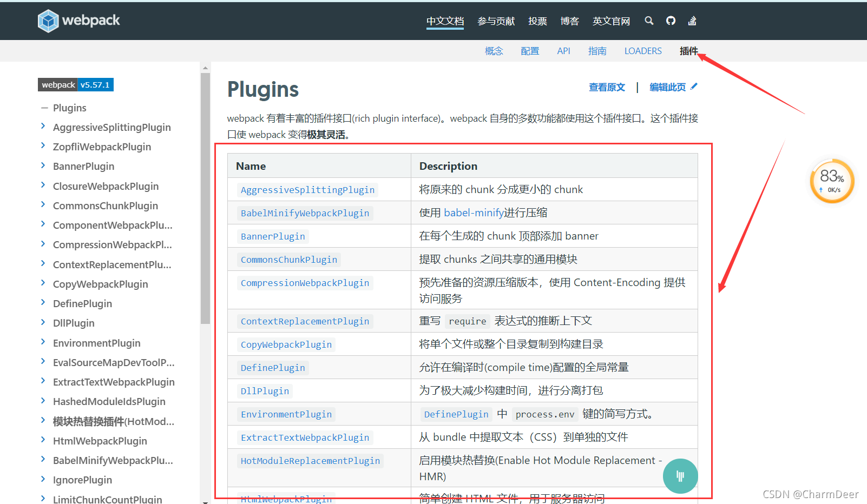Open CompressionWebpackPlugin table link

point(305,283)
